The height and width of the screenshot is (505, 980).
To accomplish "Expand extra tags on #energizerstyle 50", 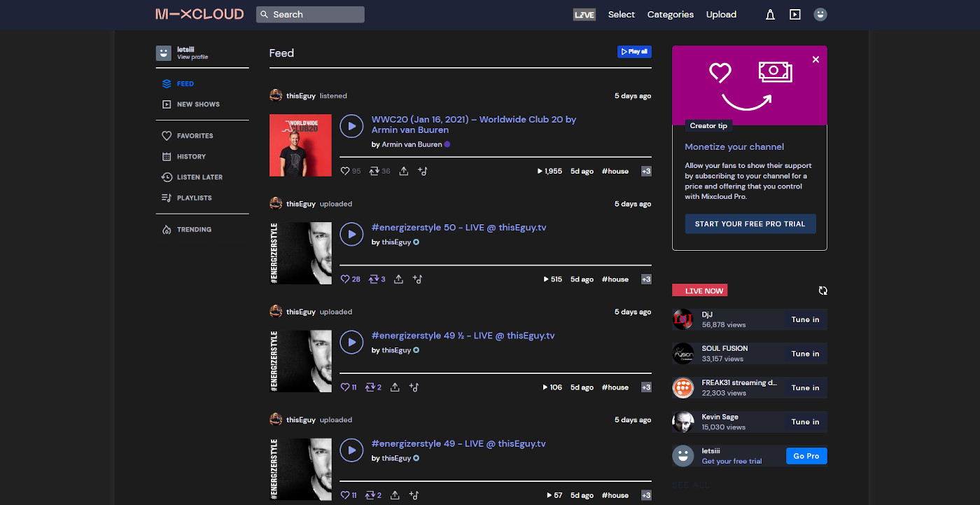I will coord(645,279).
